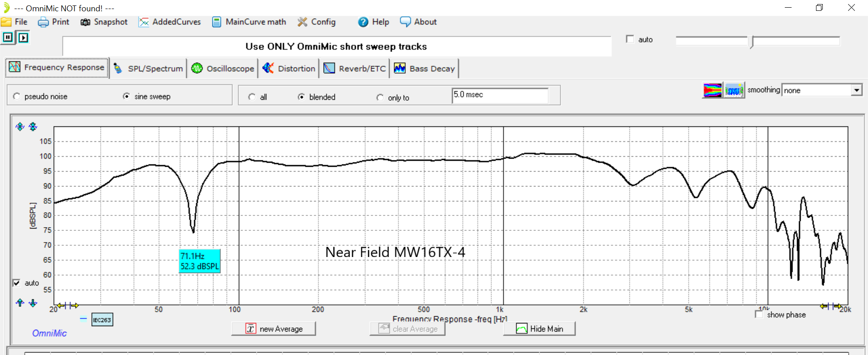868x355 pixels.
Task: Click the cyan 71.1Hz cursor readout
Action: (x=200, y=261)
